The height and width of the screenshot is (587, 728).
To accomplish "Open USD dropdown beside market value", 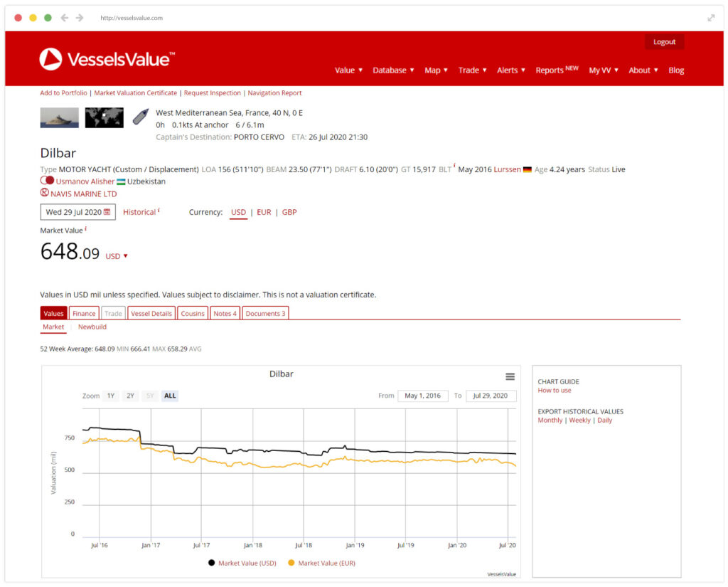I will tap(117, 256).
